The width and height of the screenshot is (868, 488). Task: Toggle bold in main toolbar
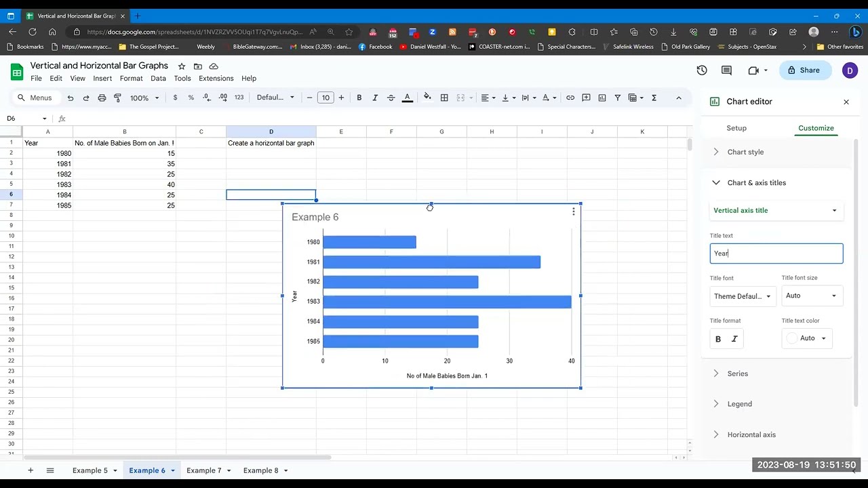(359, 98)
